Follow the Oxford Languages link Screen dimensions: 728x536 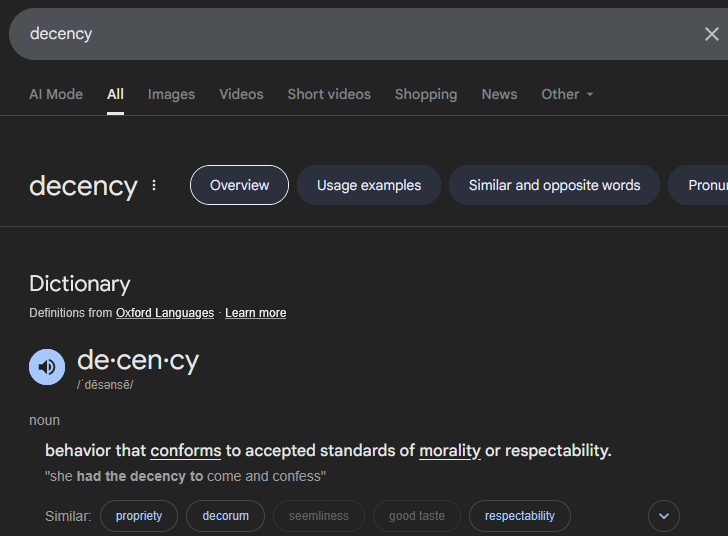[165, 313]
